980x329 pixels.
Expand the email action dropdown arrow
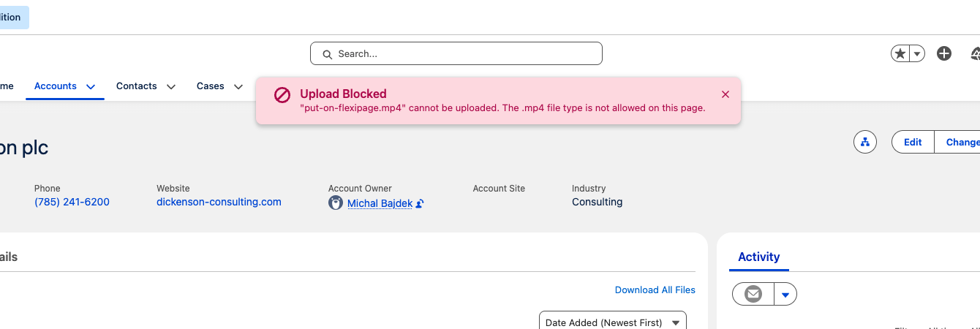point(785,294)
